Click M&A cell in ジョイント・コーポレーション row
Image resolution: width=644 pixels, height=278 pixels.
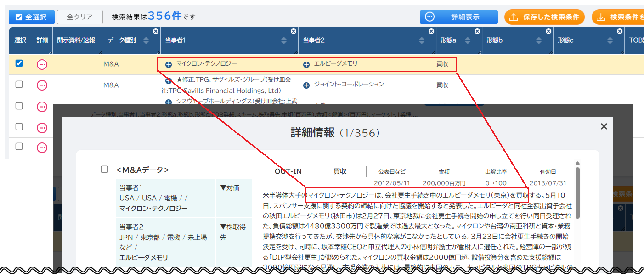pyautogui.click(x=111, y=85)
